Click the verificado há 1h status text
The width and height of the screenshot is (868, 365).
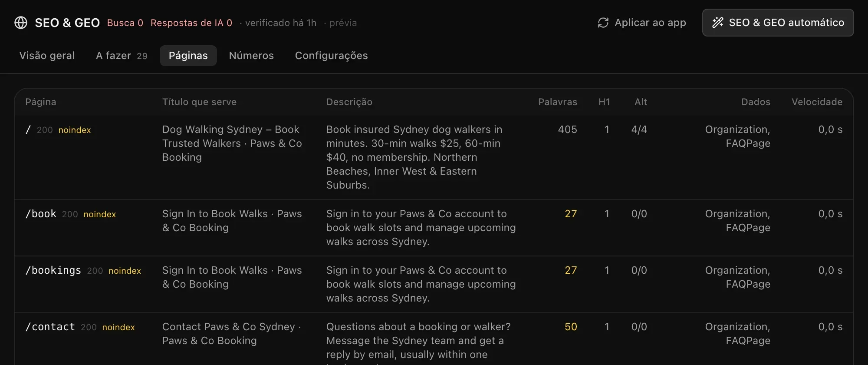281,23
